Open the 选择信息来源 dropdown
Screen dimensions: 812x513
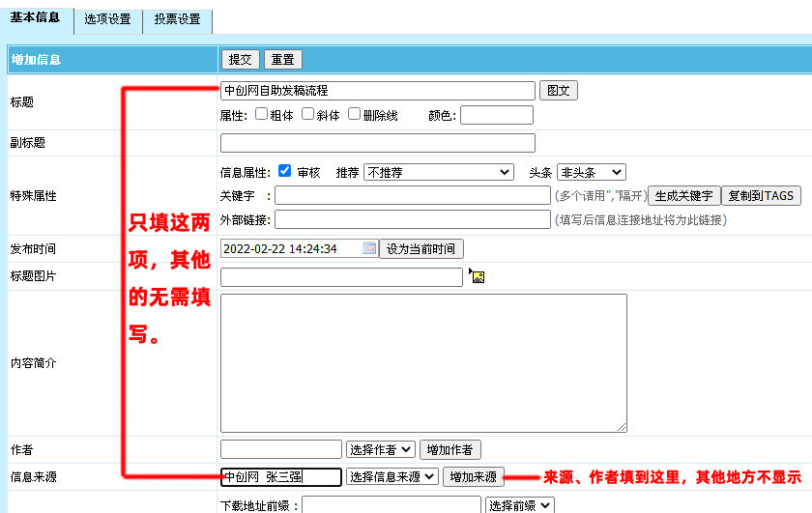(392, 476)
